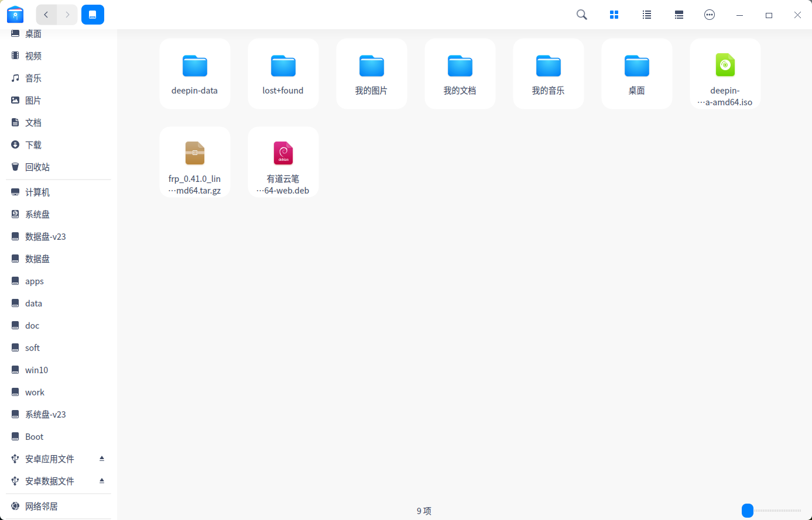Open 视频 in the sidebar
The width and height of the screenshot is (812, 520).
point(59,56)
